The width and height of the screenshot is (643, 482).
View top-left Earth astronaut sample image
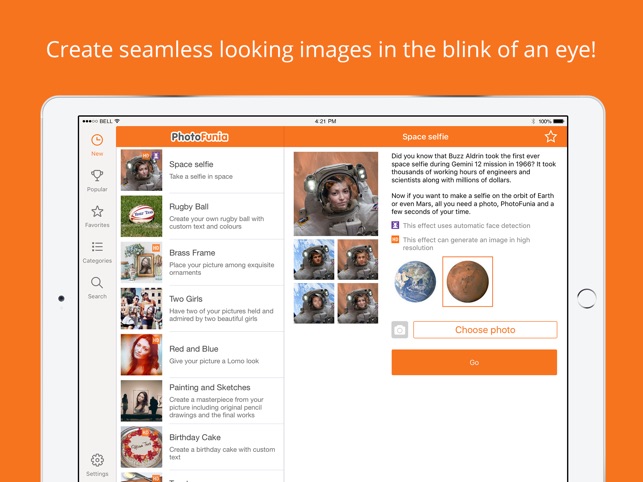pos(314,260)
